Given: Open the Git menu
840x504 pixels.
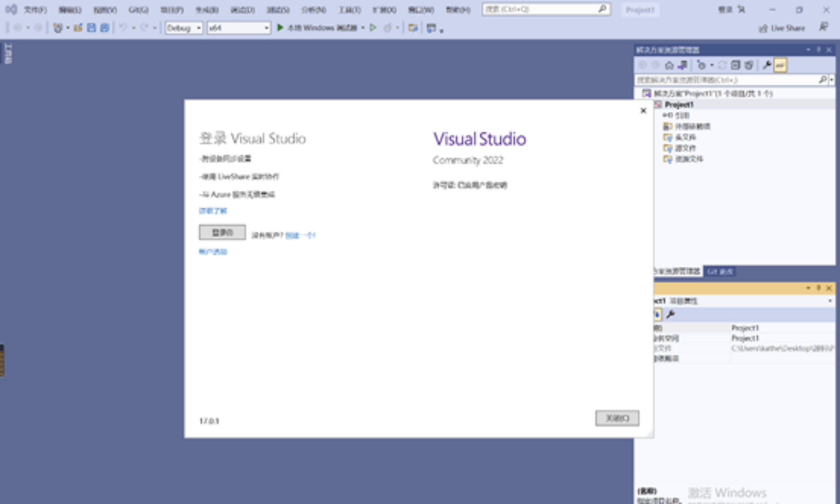Looking at the screenshot, I should point(138,10).
